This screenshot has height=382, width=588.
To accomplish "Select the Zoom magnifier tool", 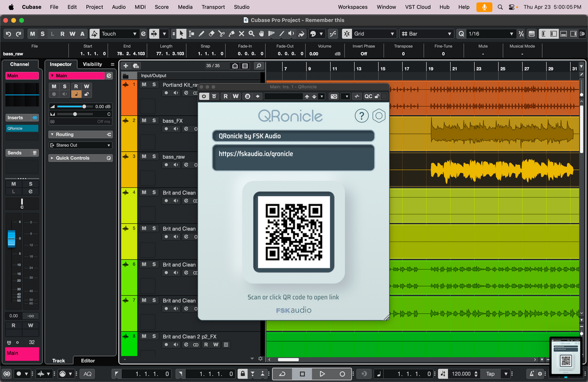I will tap(252, 34).
